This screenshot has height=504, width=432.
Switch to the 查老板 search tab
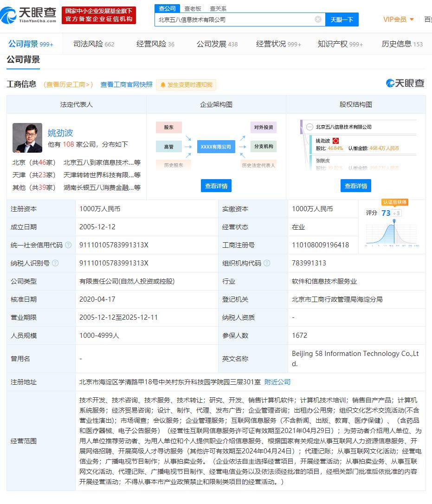click(x=193, y=9)
